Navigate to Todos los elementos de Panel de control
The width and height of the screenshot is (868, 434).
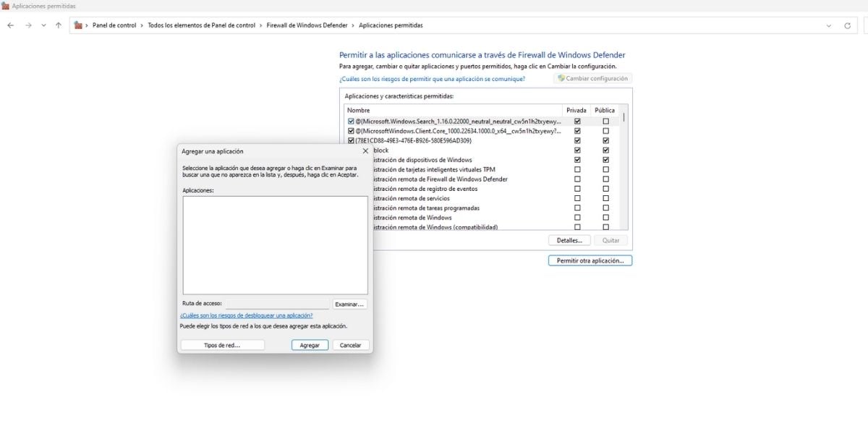(x=202, y=25)
